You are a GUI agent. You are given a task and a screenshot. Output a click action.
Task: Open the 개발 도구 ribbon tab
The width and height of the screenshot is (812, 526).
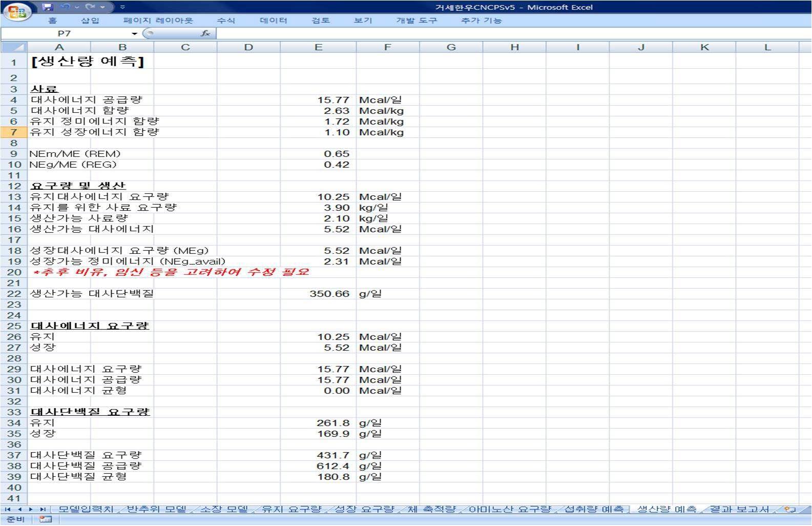417,21
